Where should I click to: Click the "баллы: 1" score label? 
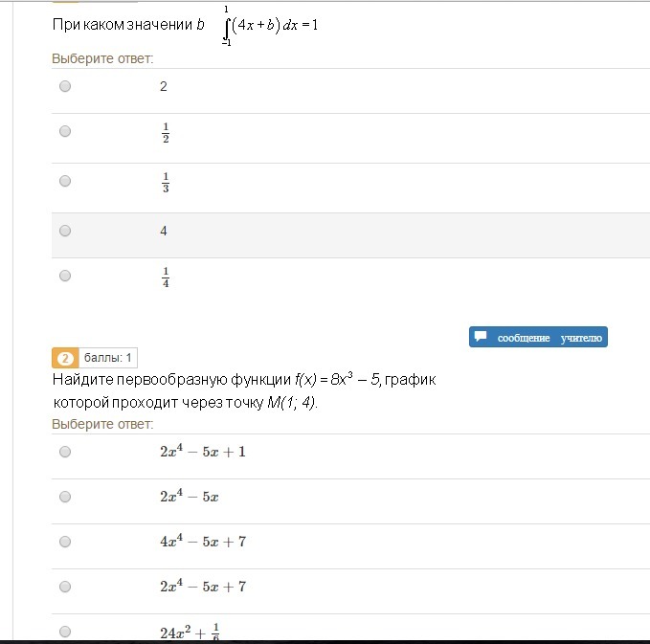click(x=109, y=359)
